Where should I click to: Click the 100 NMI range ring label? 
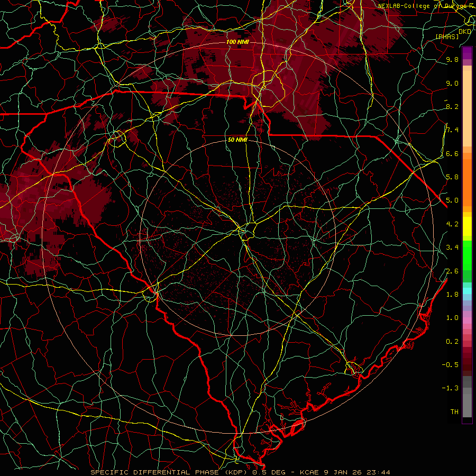(237, 42)
